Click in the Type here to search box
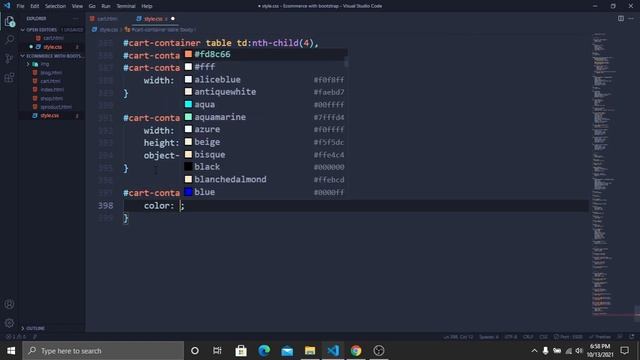 [103, 351]
